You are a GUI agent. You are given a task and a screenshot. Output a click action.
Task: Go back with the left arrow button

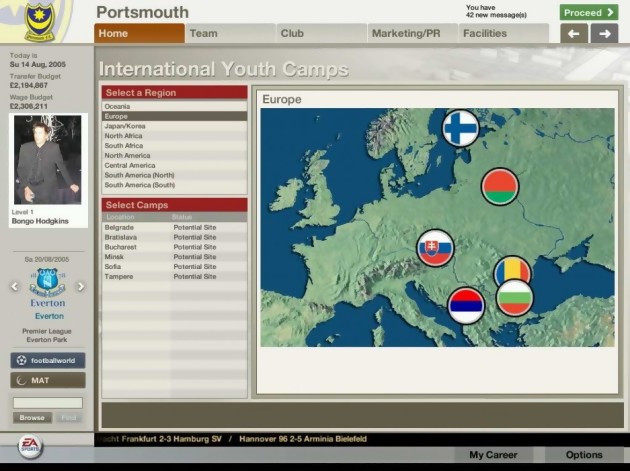(573, 34)
